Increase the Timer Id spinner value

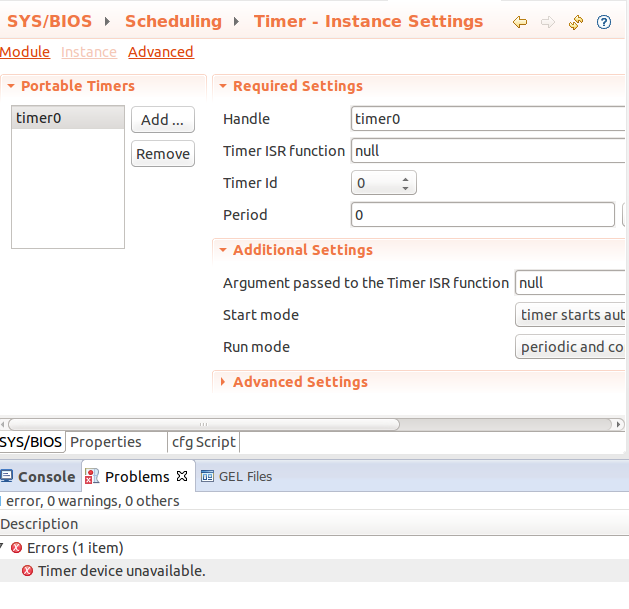(x=406, y=179)
